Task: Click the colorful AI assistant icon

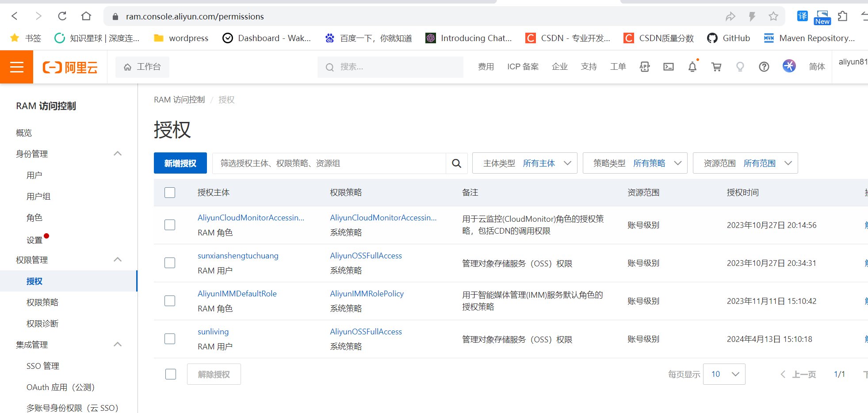Action: tap(789, 66)
